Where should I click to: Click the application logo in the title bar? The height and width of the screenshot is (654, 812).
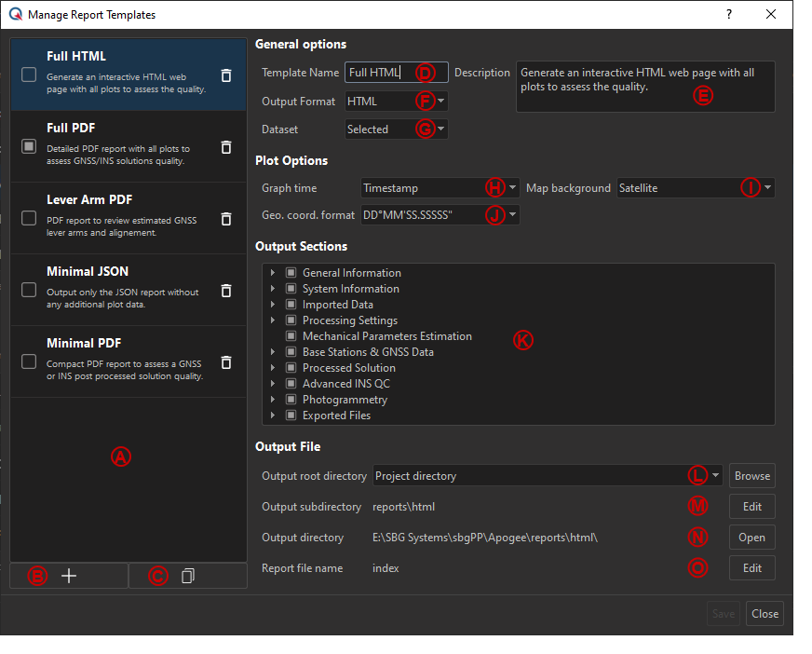16,14
